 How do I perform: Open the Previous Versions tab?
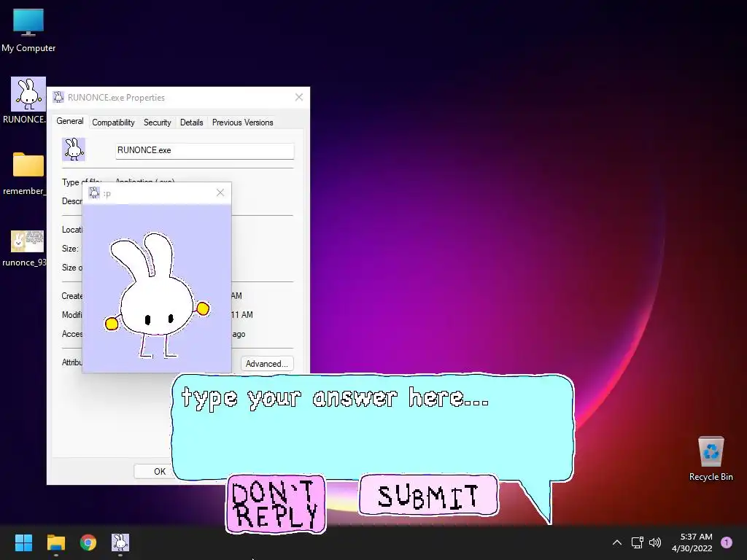tap(242, 122)
